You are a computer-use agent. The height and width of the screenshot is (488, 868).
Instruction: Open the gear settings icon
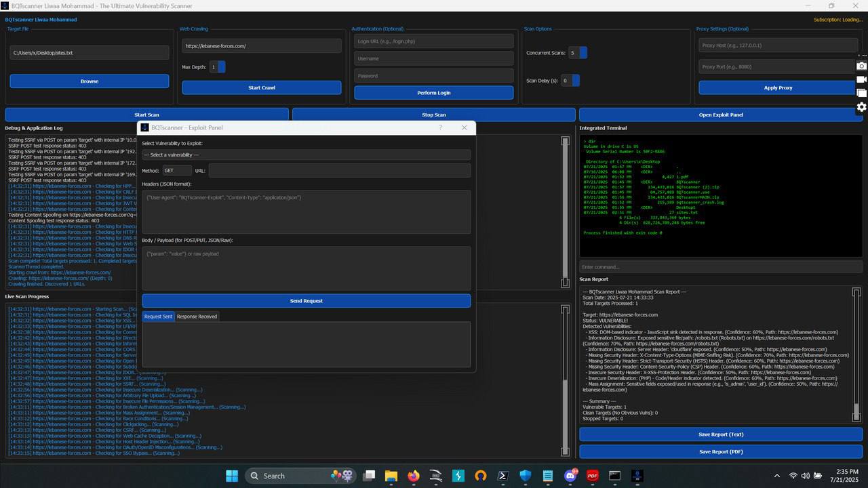[861, 107]
